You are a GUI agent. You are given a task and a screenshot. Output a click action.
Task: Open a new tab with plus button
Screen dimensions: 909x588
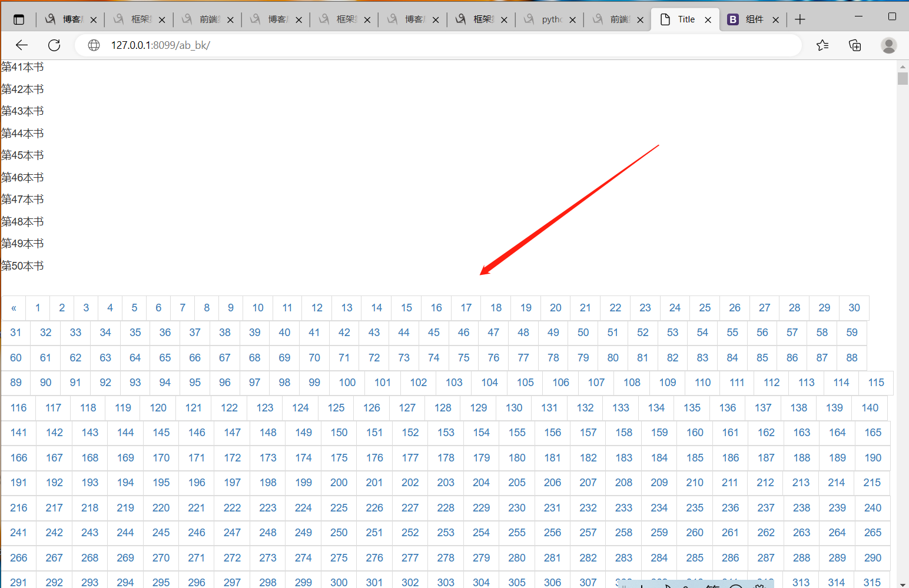point(799,19)
